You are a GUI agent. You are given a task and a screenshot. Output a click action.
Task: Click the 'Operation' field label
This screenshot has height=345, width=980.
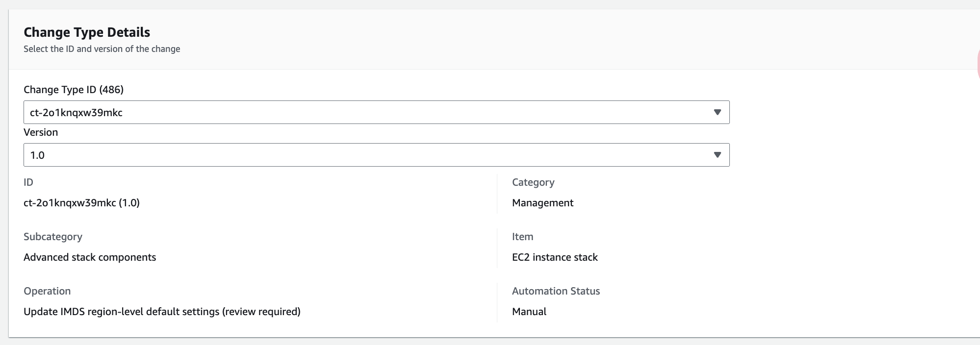pyautogui.click(x=47, y=291)
